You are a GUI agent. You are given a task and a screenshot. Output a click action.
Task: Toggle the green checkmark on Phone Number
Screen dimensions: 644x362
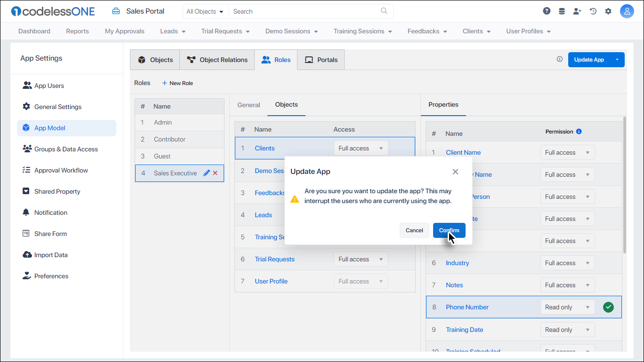[608, 307]
